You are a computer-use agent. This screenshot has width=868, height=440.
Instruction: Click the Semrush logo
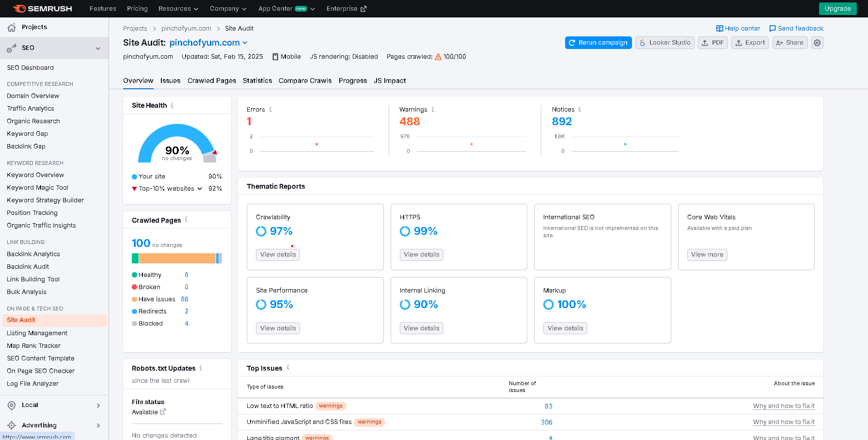(43, 9)
